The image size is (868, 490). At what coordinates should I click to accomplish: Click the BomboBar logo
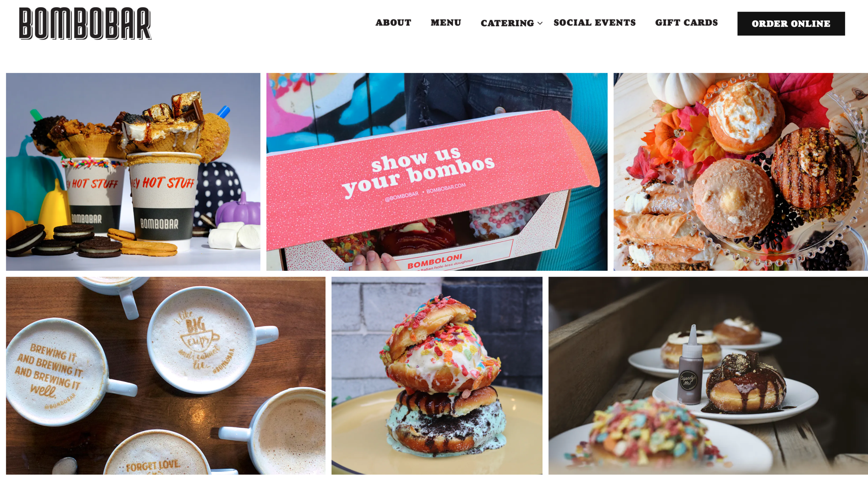85,23
